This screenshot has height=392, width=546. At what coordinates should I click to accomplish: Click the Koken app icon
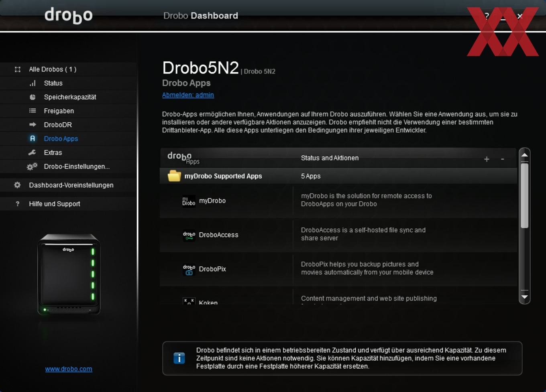189,301
